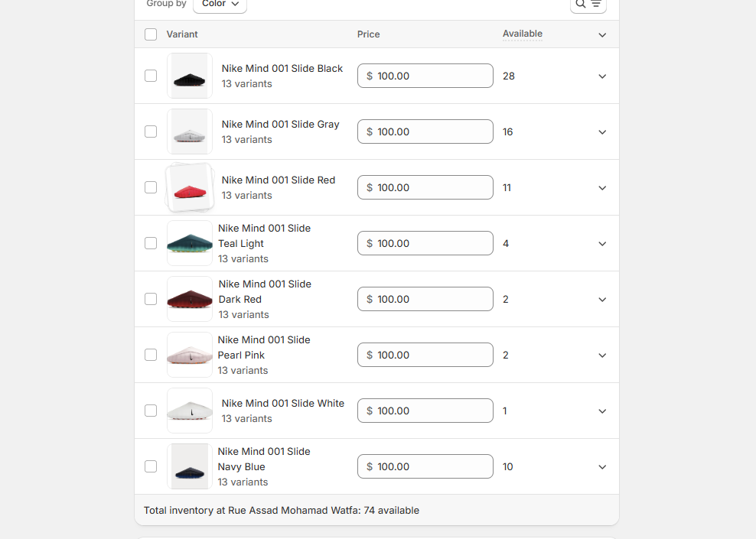Edit price field for Dark Red
756x539 pixels.
(425, 299)
